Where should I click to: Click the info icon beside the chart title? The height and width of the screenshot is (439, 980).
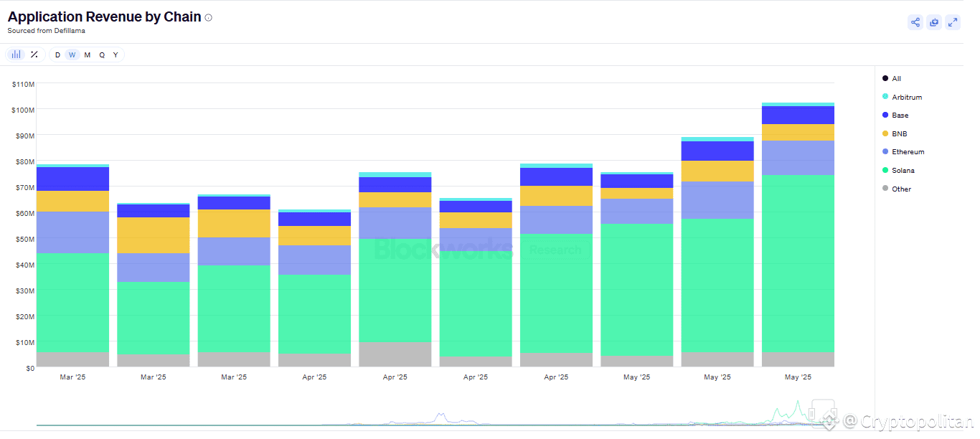pyautogui.click(x=208, y=16)
